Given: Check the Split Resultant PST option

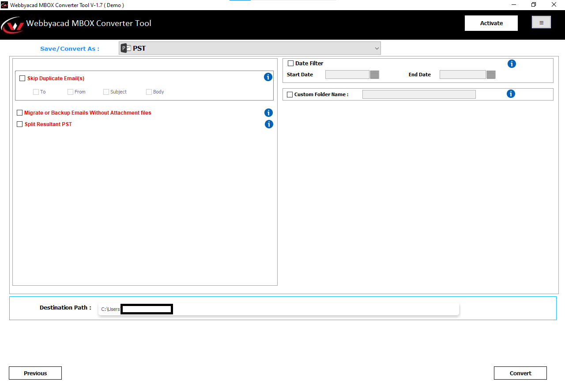Looking at the screenshot, I should (19, 124).
